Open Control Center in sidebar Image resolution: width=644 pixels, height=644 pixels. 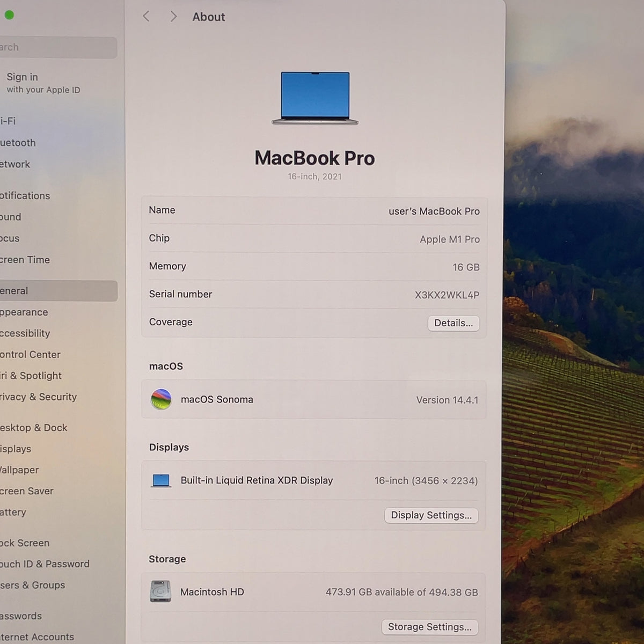point(58,355)
